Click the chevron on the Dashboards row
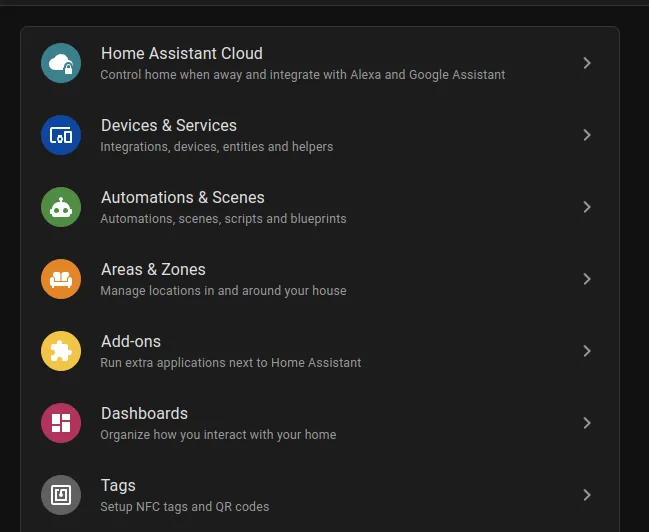The image size is (649, 532). 587,423
